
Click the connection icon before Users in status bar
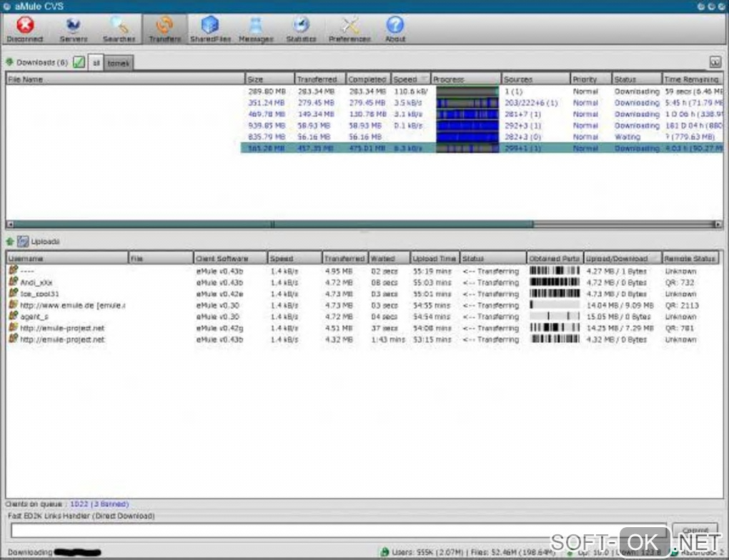pyautogui.click(x=385, y=552)
